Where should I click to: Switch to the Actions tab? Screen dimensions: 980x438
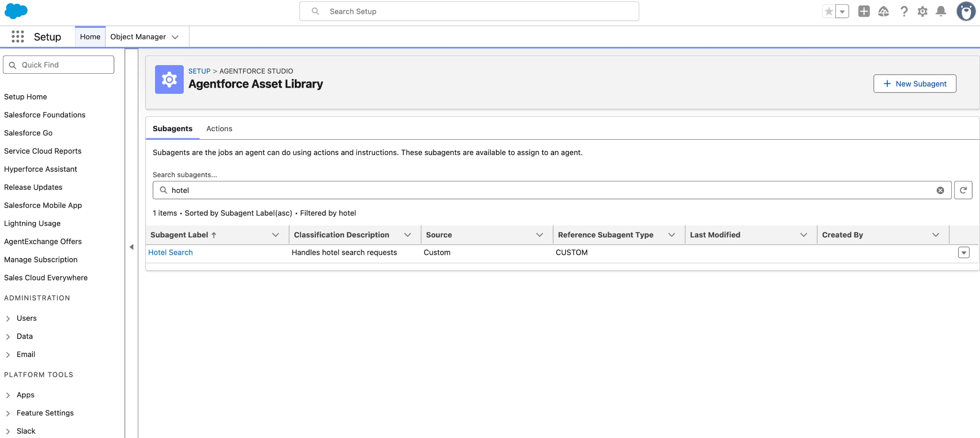pyautogui.click(x=219, y=129)
